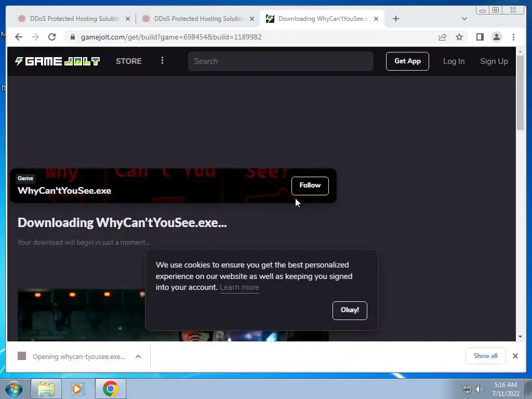Click the vertical scrollbar thumb

(x=520, y=93)
